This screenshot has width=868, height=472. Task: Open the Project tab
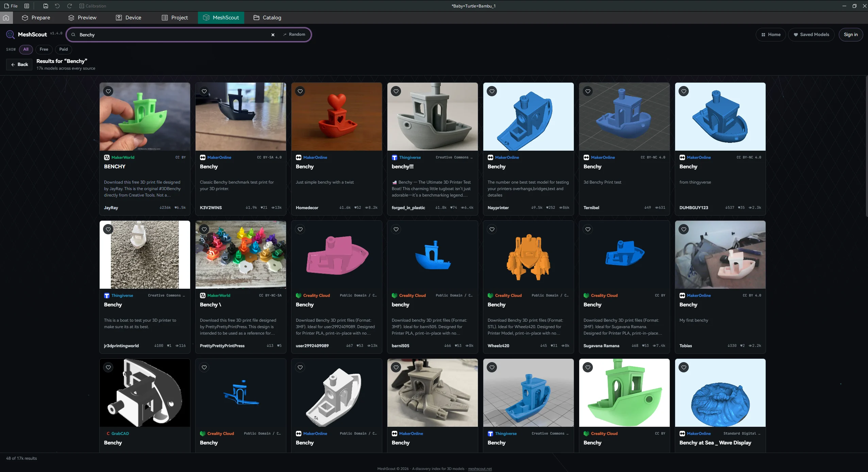click(x=175, y=17)
